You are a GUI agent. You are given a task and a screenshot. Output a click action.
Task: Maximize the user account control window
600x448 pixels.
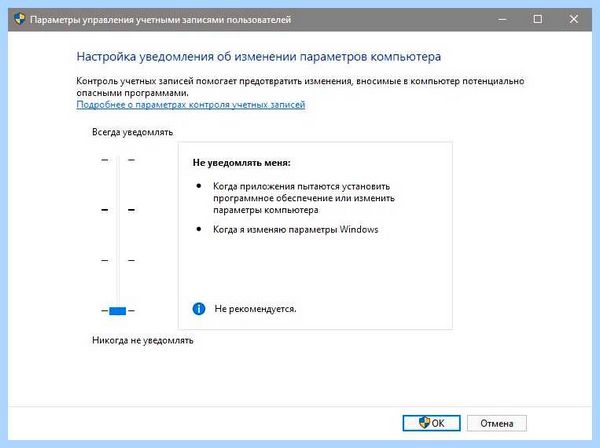[x=538, y=19]
